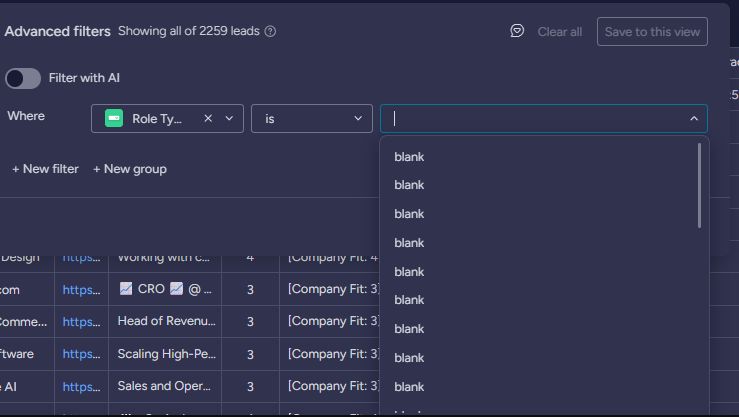Screen dimensions: 739x417
Task: Add a filter with New filter
Action: tap(45, 169)
